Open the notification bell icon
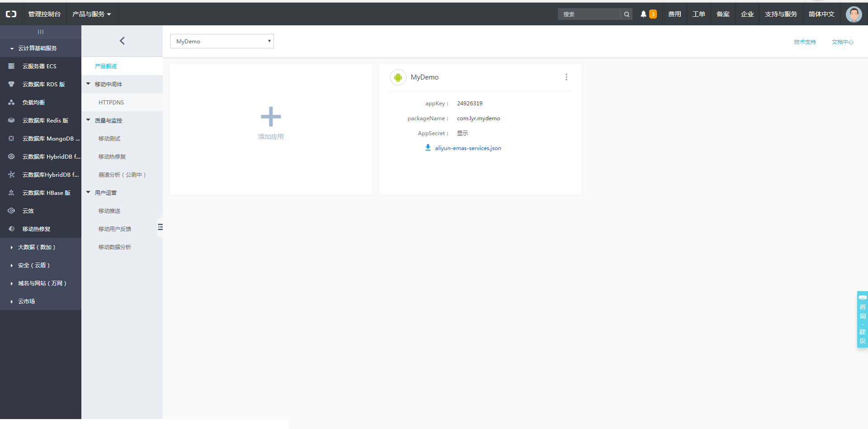 point(643,14)
